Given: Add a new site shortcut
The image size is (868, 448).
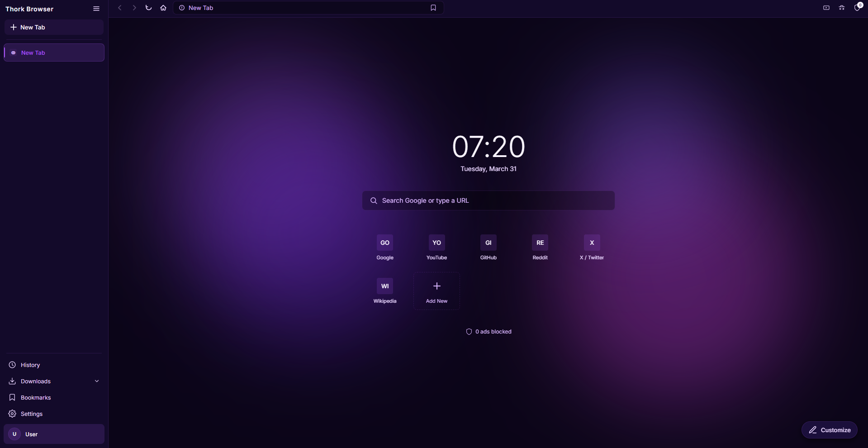Looking at the screenshot, I should pyautogui.click(x=436, y=290).
